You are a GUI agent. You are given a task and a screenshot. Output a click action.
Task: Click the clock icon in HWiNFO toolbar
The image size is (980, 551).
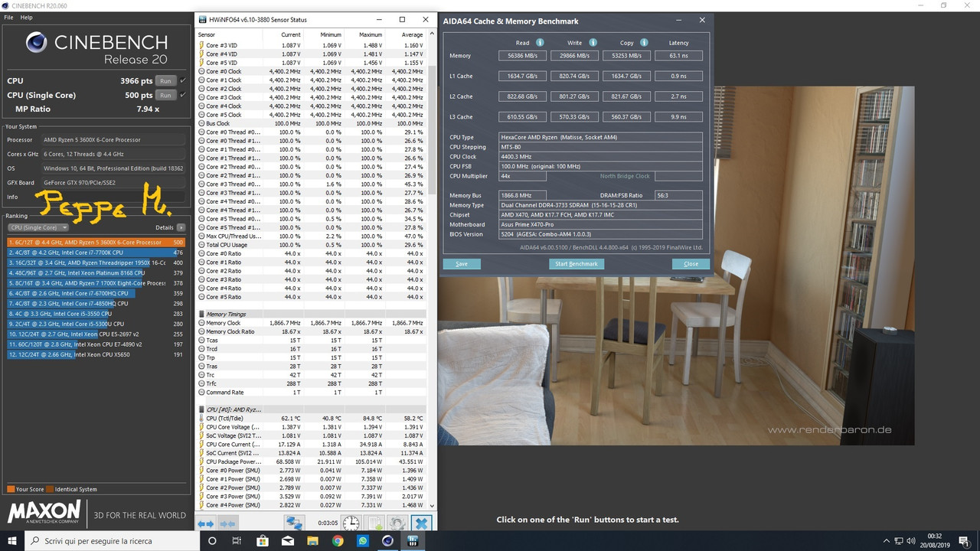[351, 523]
